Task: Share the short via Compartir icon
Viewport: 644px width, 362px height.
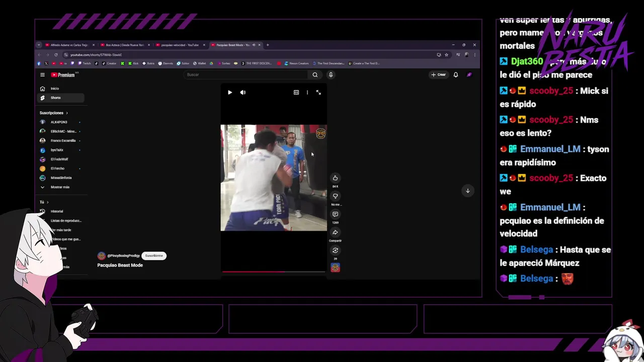Action: (x=335, y=232)
